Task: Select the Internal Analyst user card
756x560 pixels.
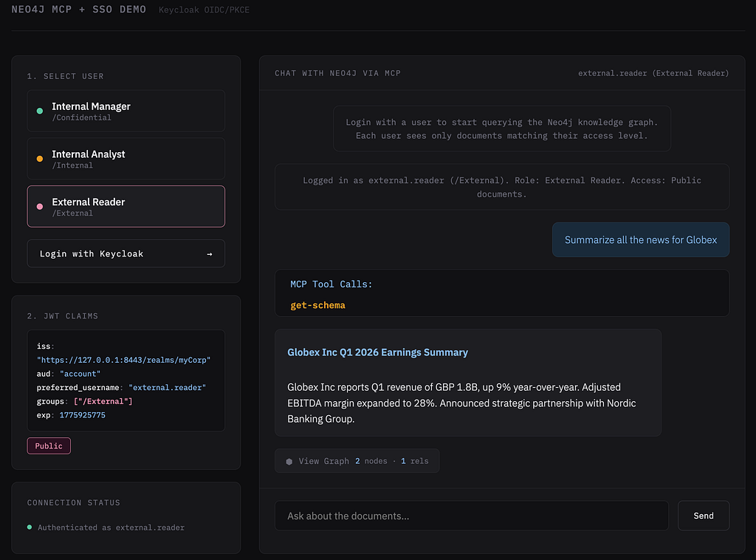Action: click(x=126, y=159)
